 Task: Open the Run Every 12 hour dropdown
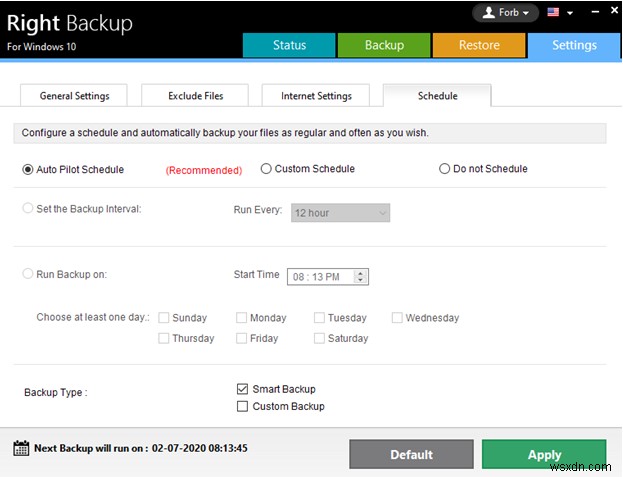tap(341, 213)
